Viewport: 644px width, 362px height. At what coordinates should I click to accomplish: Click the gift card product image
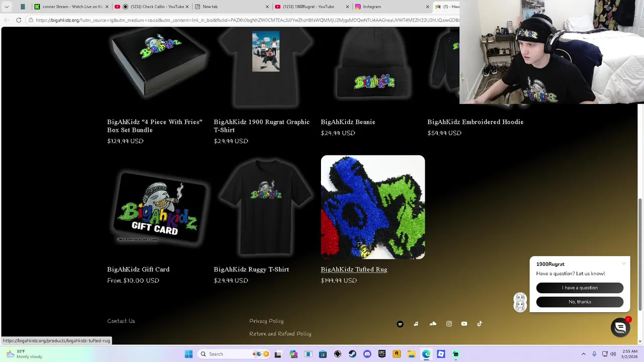pyautogui.click(x=158, y=207)
